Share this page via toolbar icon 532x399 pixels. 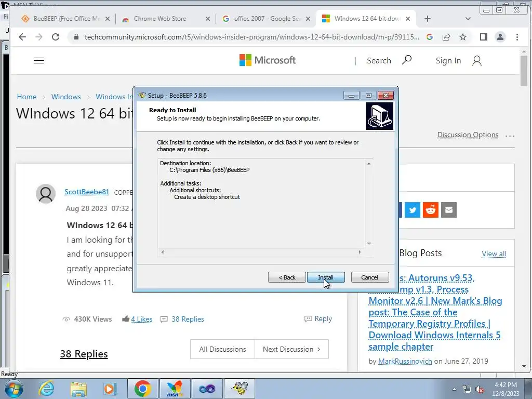(446, 37)
